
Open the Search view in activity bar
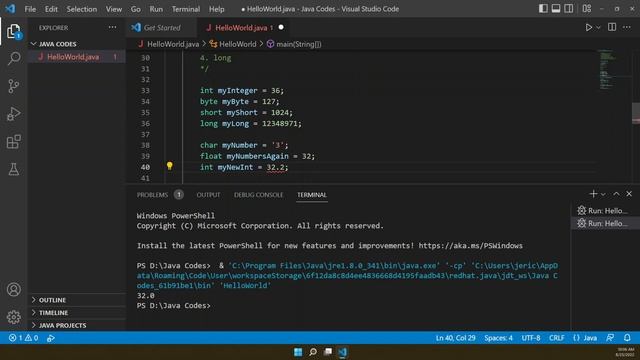(x=13, y=58)
